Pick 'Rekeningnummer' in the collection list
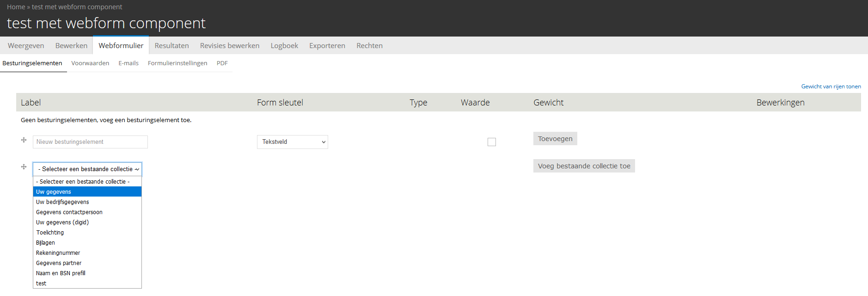Viewport: 868px width, 296px height. click(58, 253)
